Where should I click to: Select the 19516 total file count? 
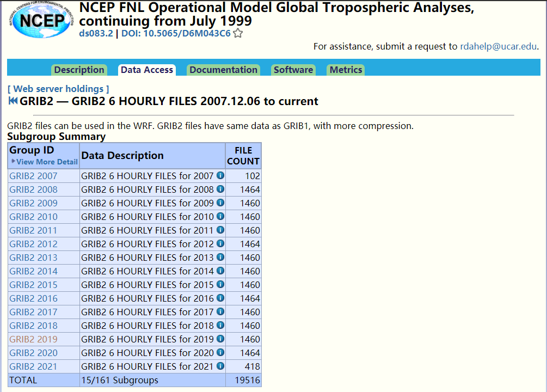tap(247, 380)
